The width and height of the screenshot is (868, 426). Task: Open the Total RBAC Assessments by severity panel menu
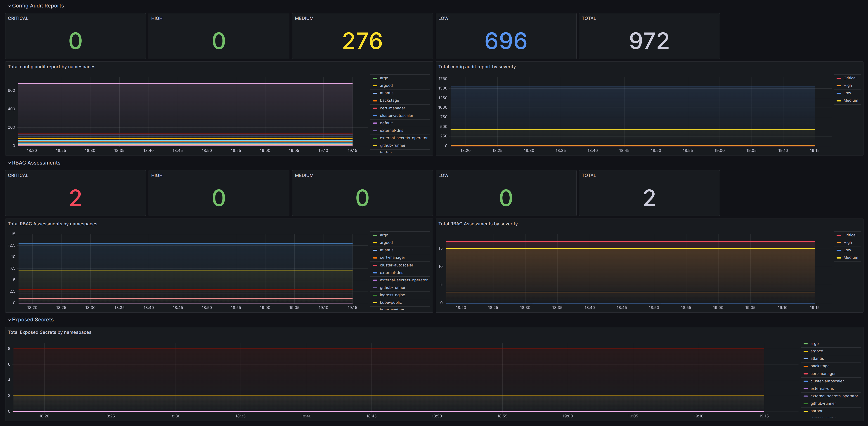[478, 224]
